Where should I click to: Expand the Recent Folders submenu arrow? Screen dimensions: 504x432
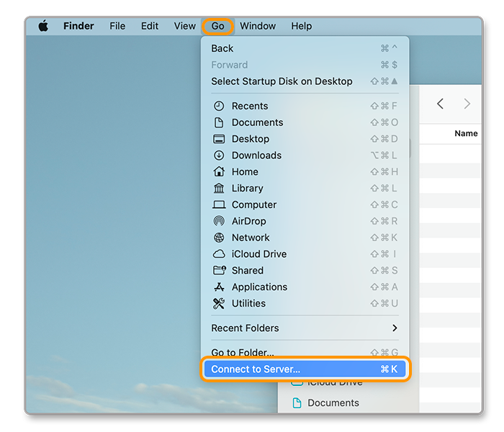coord(395,328)
